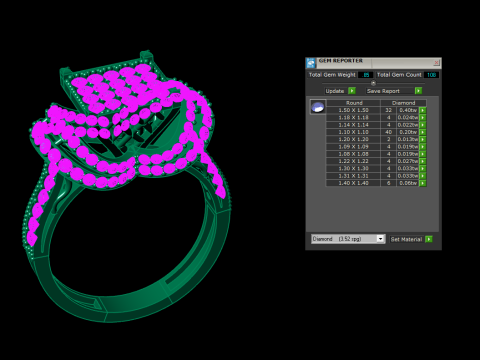Click the 0.20tw weight cell
This screenshot has width=480, height=360.
[x=408, y=132]
